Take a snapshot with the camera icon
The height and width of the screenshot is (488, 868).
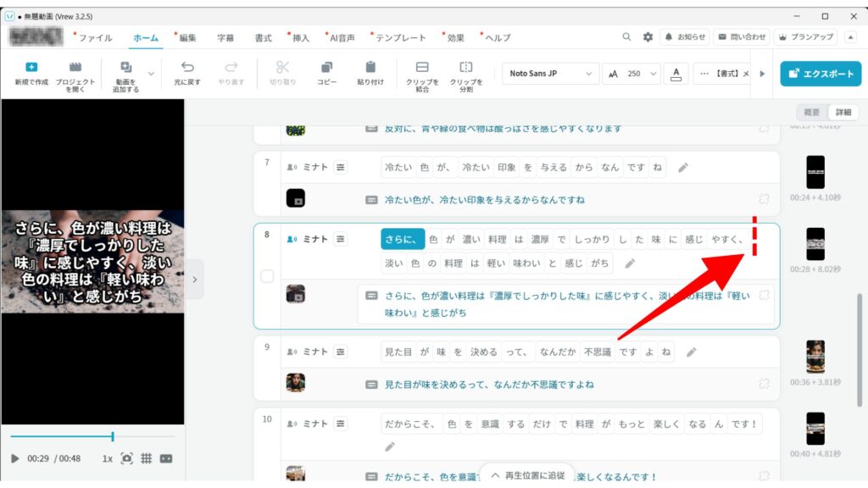tap(126, 458)
